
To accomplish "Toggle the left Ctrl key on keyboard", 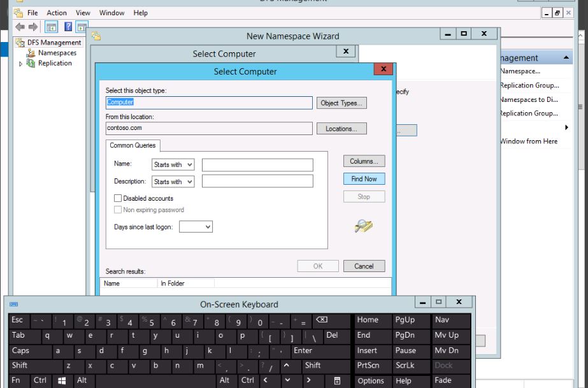I will 41,381.
